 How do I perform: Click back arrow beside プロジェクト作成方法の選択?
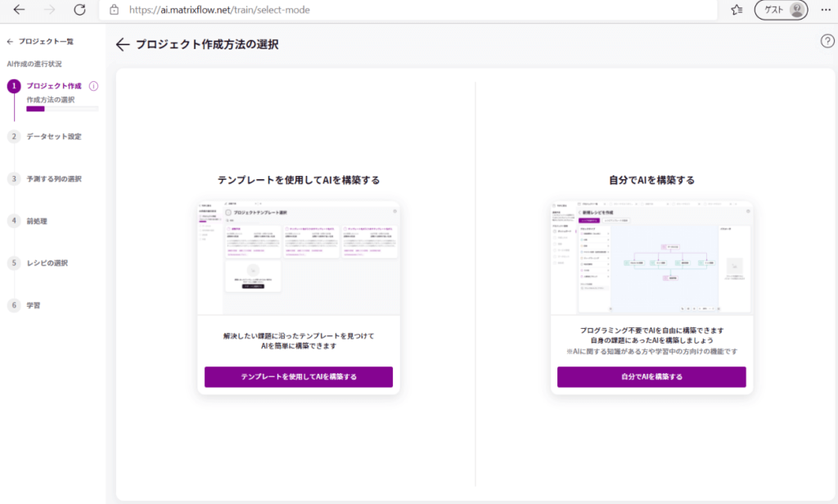coord(123,45)
